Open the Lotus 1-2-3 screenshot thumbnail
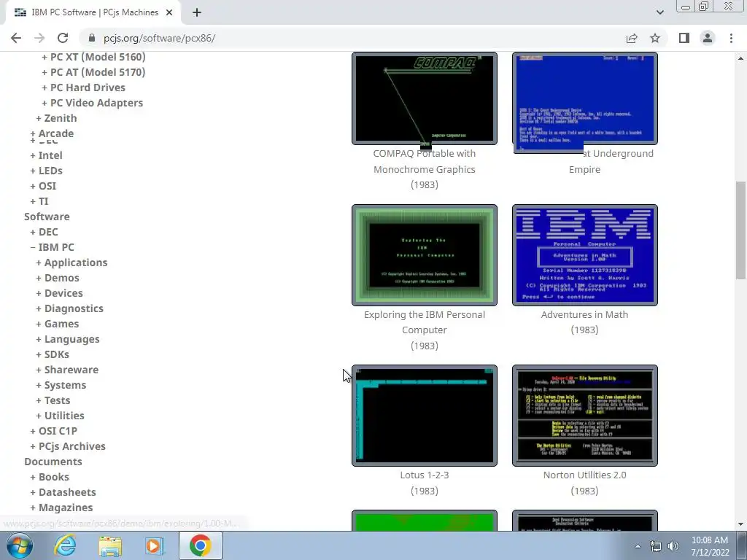This screenshot has width=747, height=560. 425,416
